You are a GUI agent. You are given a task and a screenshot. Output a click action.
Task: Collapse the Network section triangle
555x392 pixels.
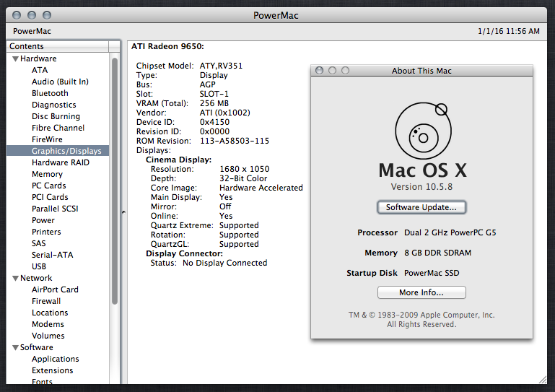coord(14,278)
